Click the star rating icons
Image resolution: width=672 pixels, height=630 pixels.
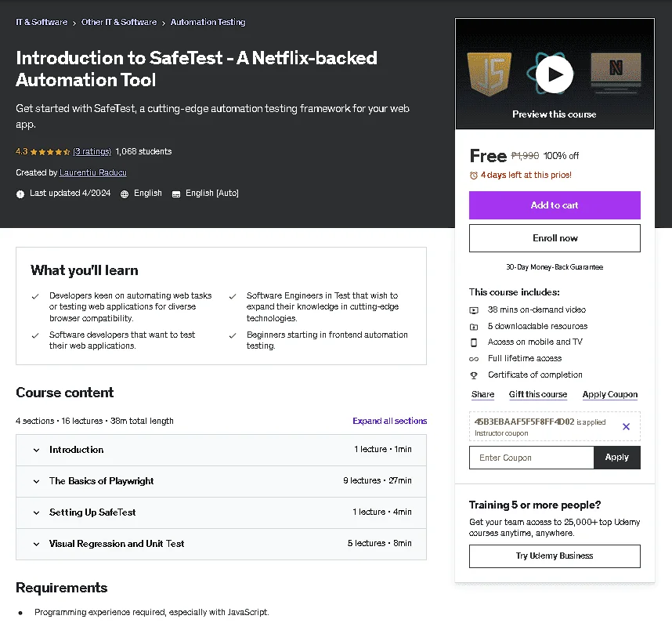coord(50,152)
